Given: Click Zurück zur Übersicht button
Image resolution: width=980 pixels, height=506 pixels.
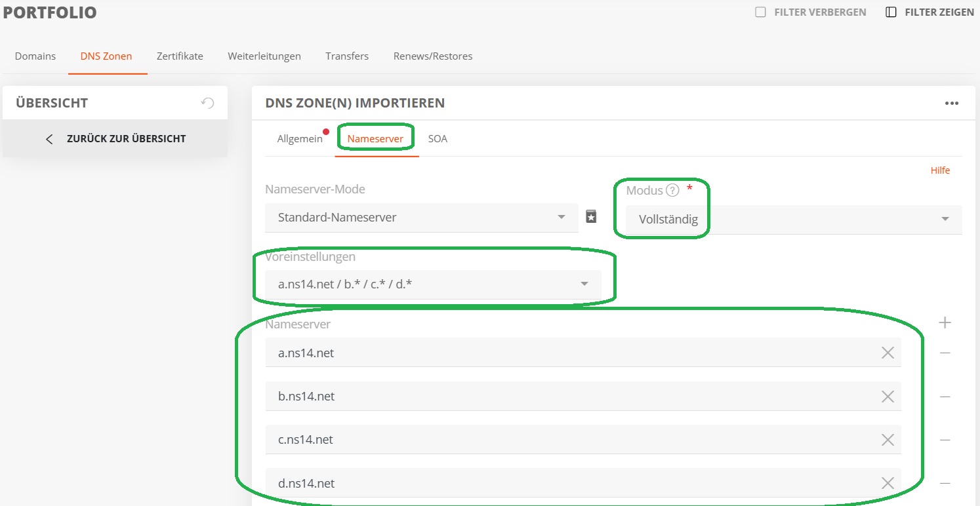Looking at the screenshot, I should coord(115,139).
